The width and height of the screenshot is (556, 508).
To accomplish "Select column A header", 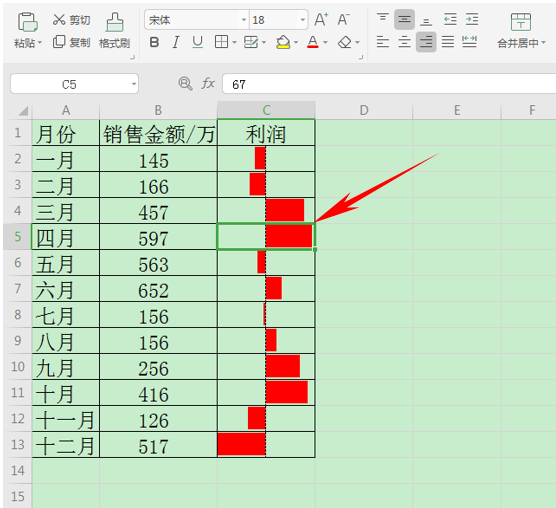I will click(66, 110).
